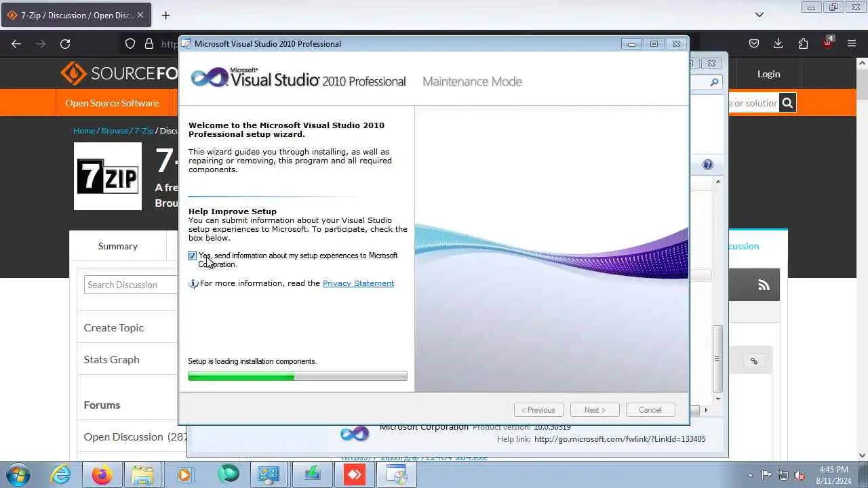Show hidden tray icons arrow

coord(750,475)
